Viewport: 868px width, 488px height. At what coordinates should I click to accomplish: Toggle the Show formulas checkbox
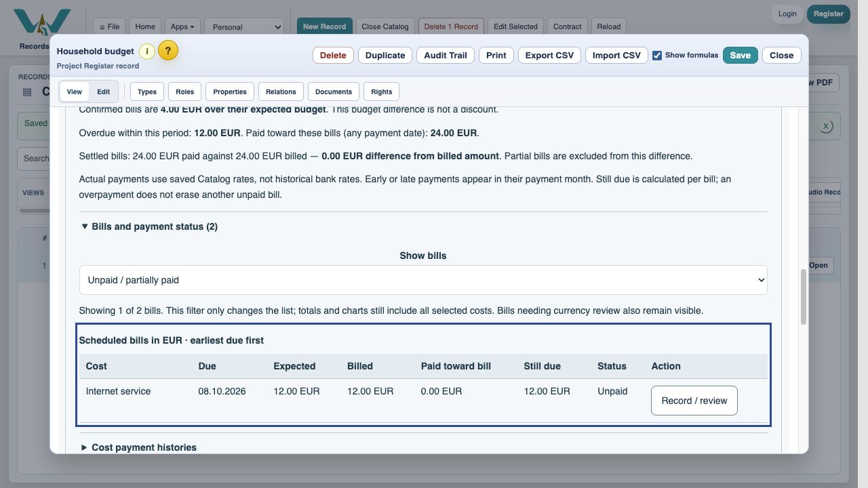657,56
